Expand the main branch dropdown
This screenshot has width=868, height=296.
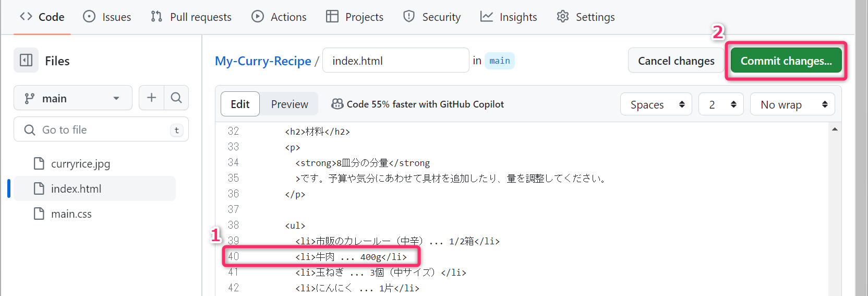pos(73,98)
